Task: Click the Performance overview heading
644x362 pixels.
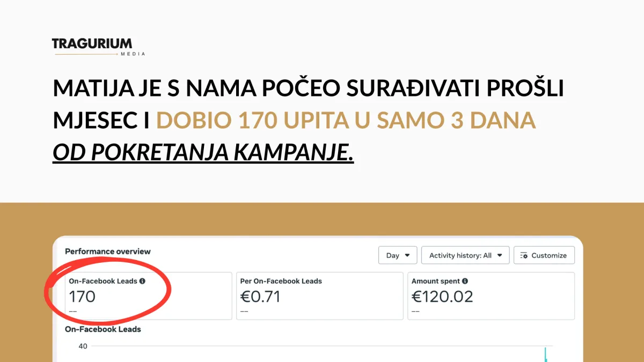Action: tap(108, 252)
